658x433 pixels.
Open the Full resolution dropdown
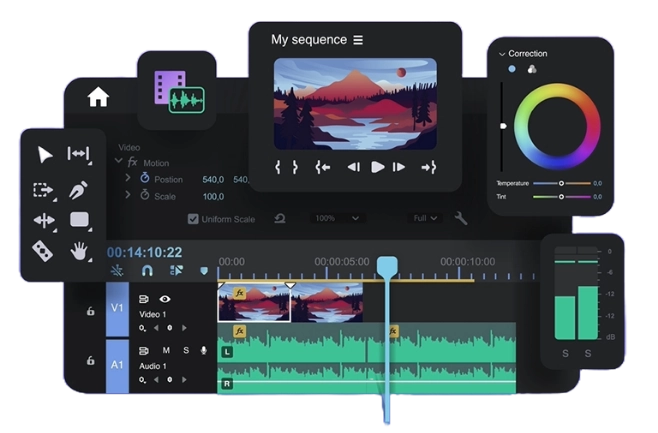pos(425,218)
